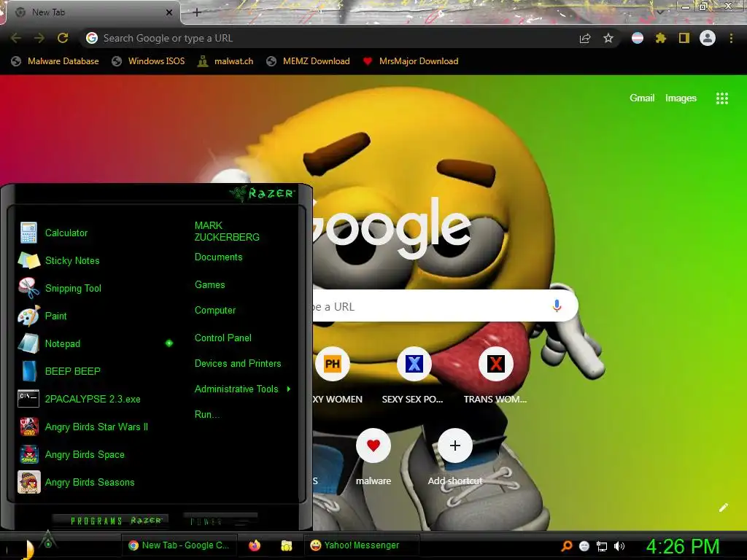Click the 4:26 PM taskbar clock
The width and height of the screenshot is (747, 560).
683,546
